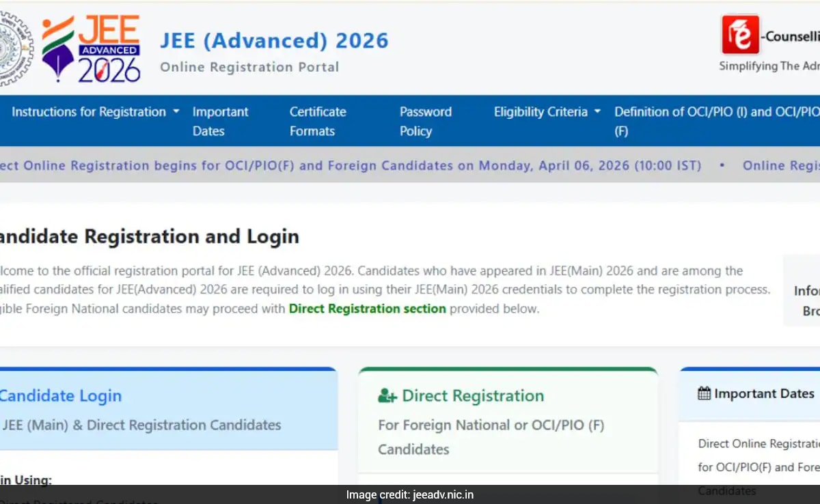This screenshot has width=820, height=504.
Task: Click the JEE (Advanced) 2026 portal title
Action: pos(274,41)
